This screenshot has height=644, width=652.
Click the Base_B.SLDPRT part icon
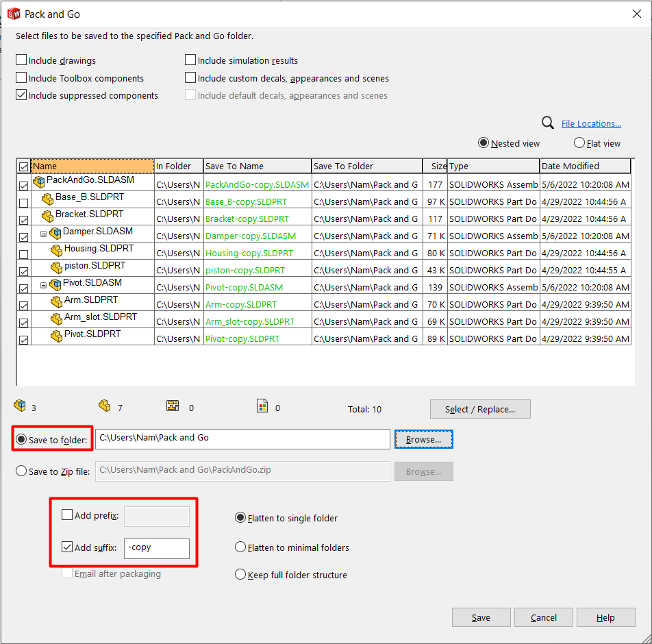pos(48,199)
